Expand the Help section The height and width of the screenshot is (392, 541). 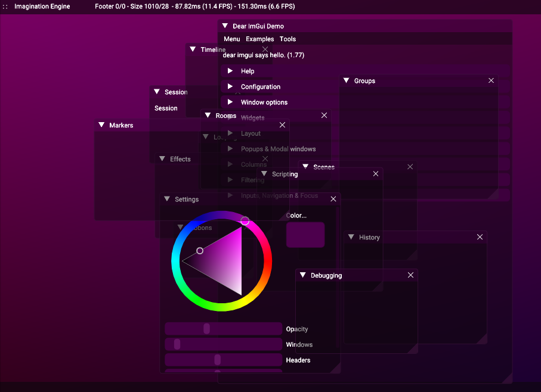(365, 71)
